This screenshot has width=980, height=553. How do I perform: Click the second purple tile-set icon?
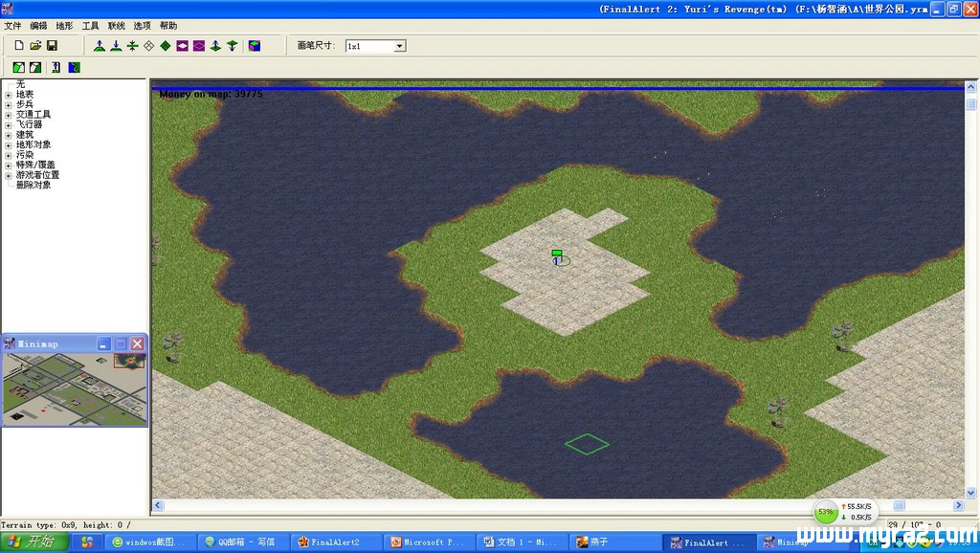point(199,46)
